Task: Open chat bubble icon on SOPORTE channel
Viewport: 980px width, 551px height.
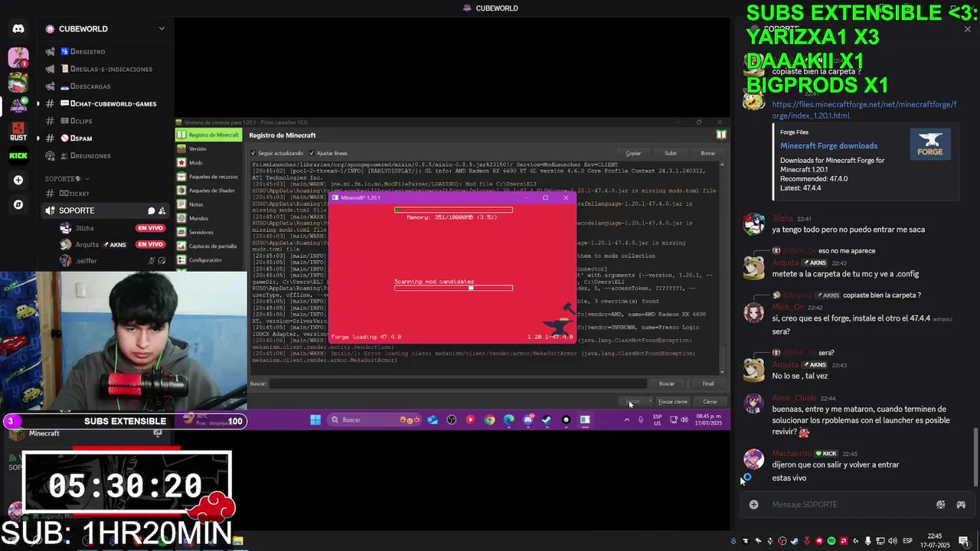Action: (x=152, y=210)
